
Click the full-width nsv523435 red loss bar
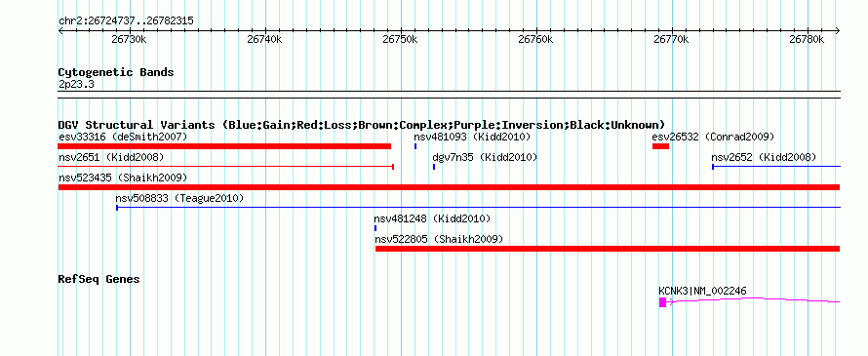[449, 187]
